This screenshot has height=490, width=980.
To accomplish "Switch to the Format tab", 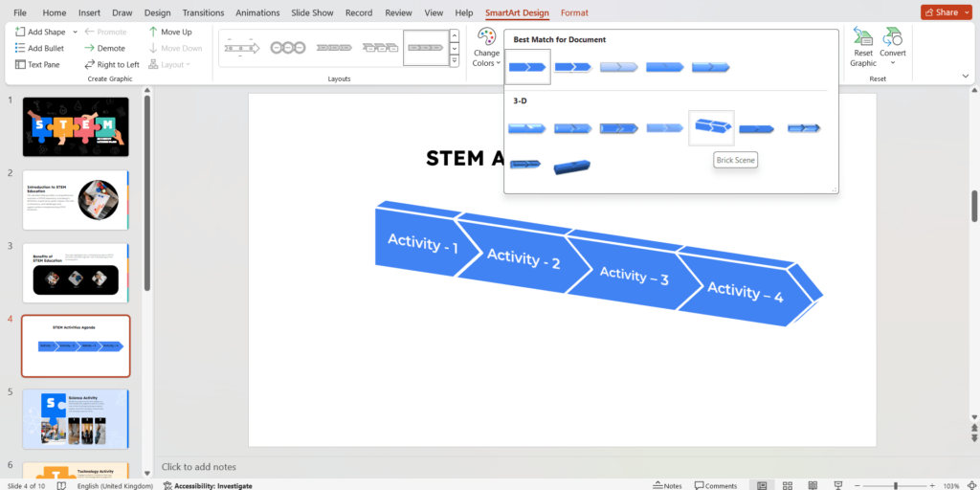I will (574, 12).
